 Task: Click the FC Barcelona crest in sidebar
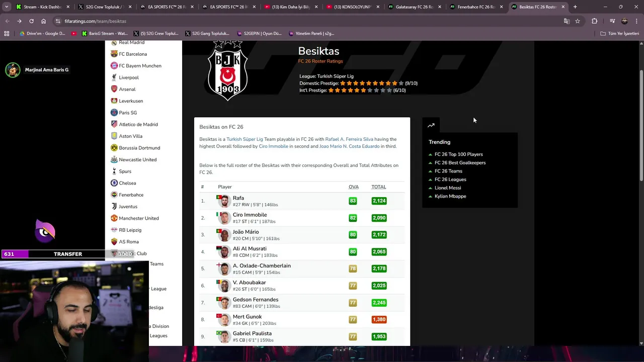point(114,54)
